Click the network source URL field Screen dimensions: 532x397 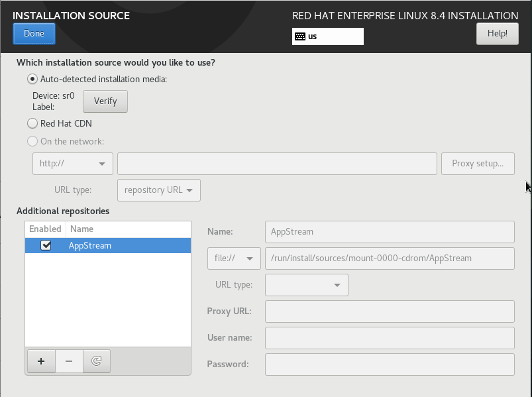pyautogui.click(x=277, y=164)
